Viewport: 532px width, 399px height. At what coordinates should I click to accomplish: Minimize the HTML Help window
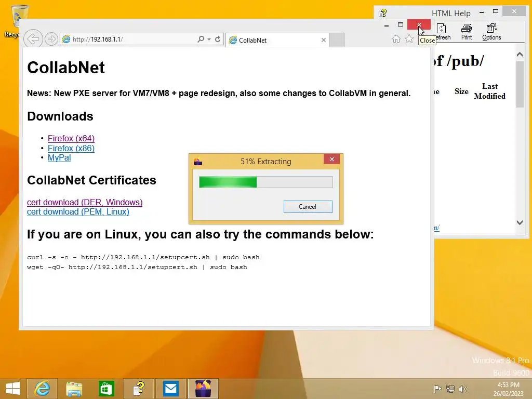click(x=482, y=12)
